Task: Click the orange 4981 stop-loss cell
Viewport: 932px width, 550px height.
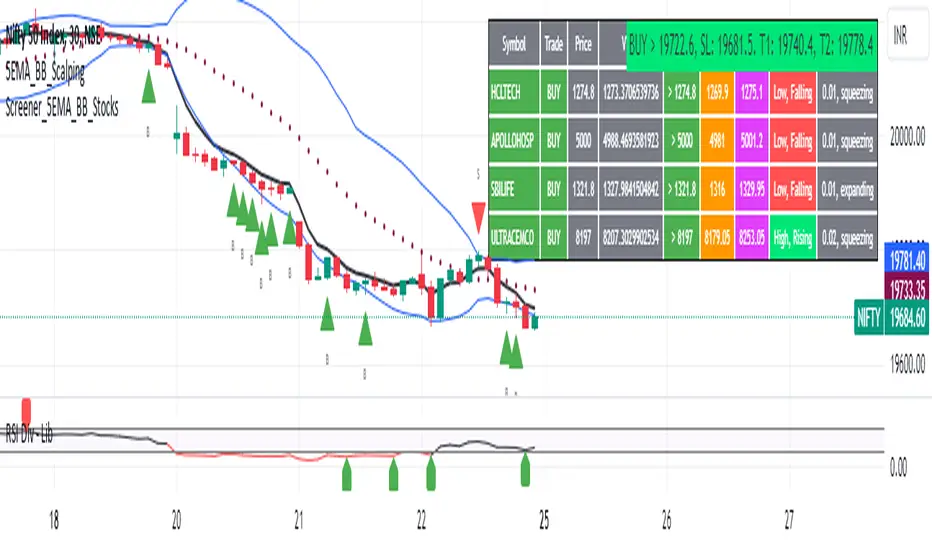Action: click(x=717, y=140)
